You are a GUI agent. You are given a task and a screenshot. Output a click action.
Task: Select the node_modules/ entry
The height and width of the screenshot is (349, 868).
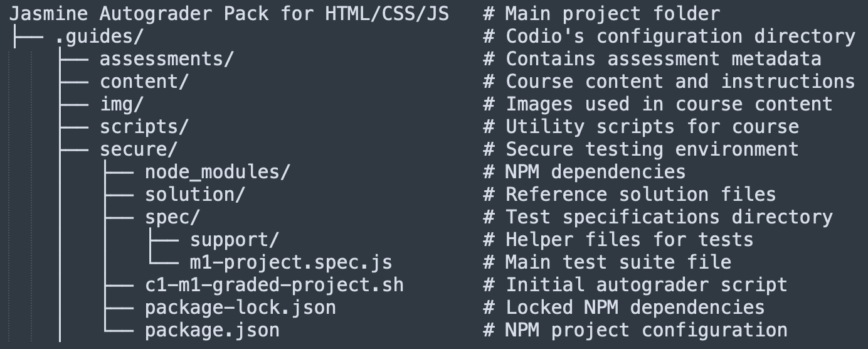tap(218, 172)
